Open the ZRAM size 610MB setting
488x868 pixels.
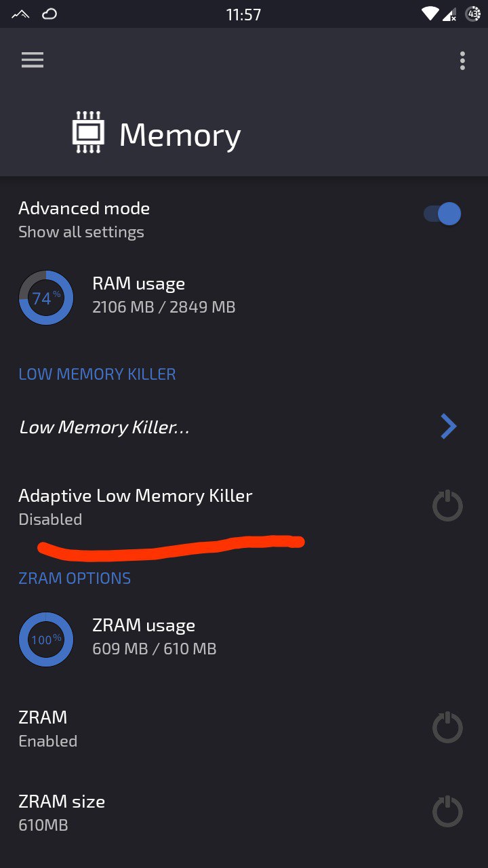(x=244, y=812)
